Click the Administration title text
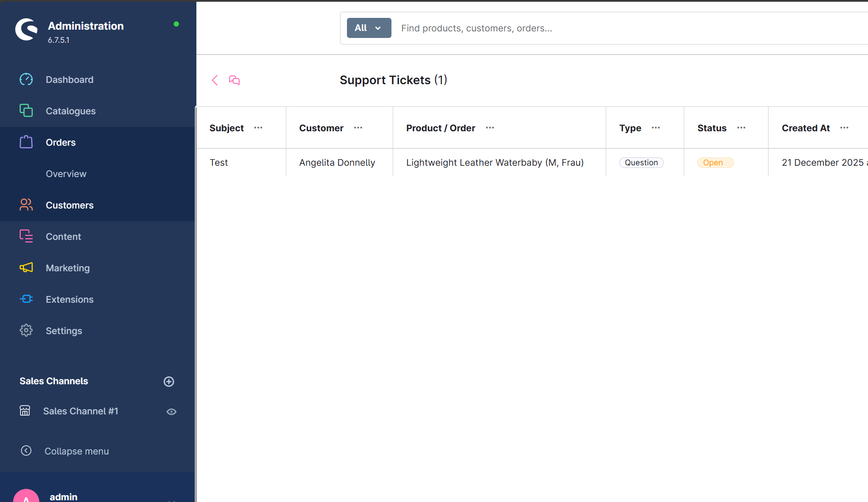The width and height of the screenshot is (868, 502). (86, 26)
